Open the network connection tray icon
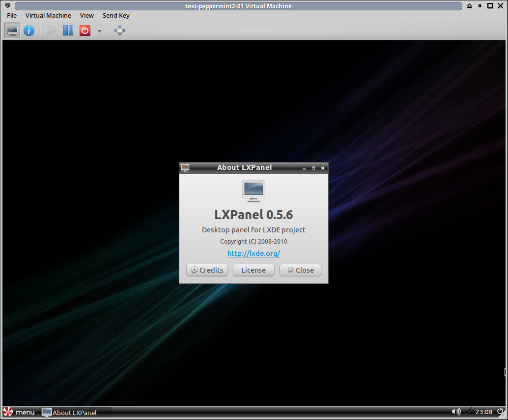The width and height of the screenshot is (508, 420). pyautogui.click(x=468, y=412)
